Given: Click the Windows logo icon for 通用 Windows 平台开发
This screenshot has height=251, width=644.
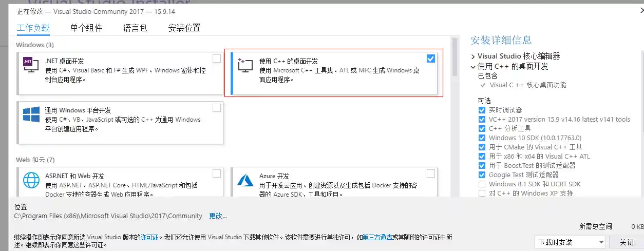Looking at the screenshot, I should coord(31,114).
